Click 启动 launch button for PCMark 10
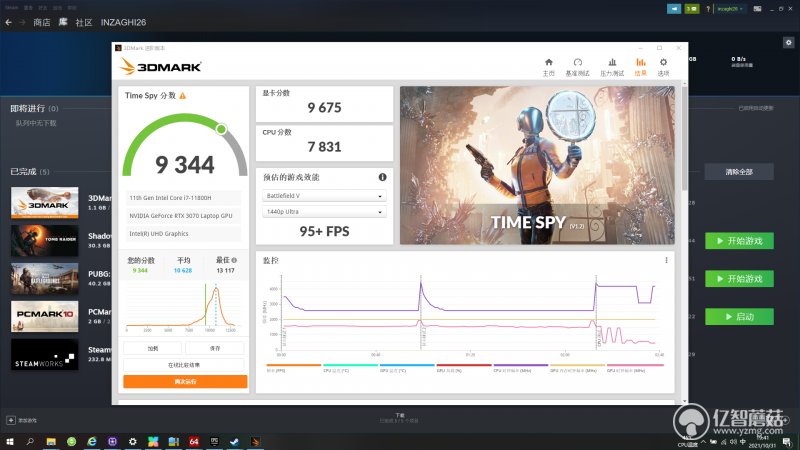Screen dimensions: 800x450 (x=739, y=316)
